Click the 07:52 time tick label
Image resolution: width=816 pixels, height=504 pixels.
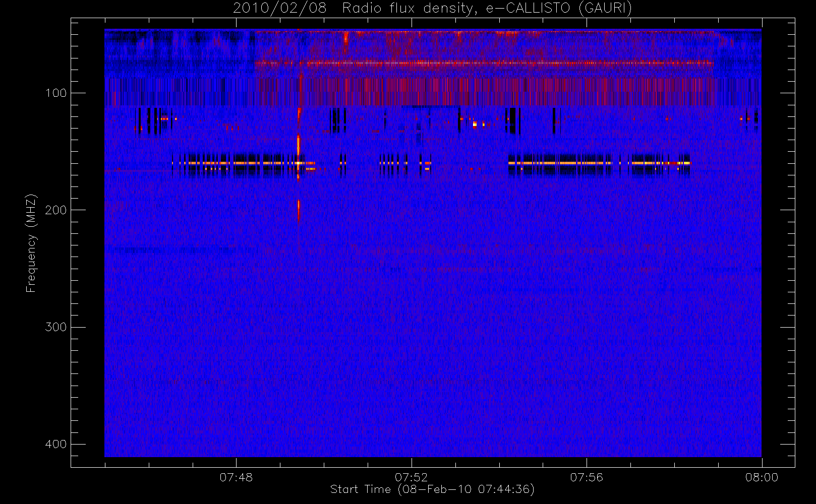click(x=411, y=477)
